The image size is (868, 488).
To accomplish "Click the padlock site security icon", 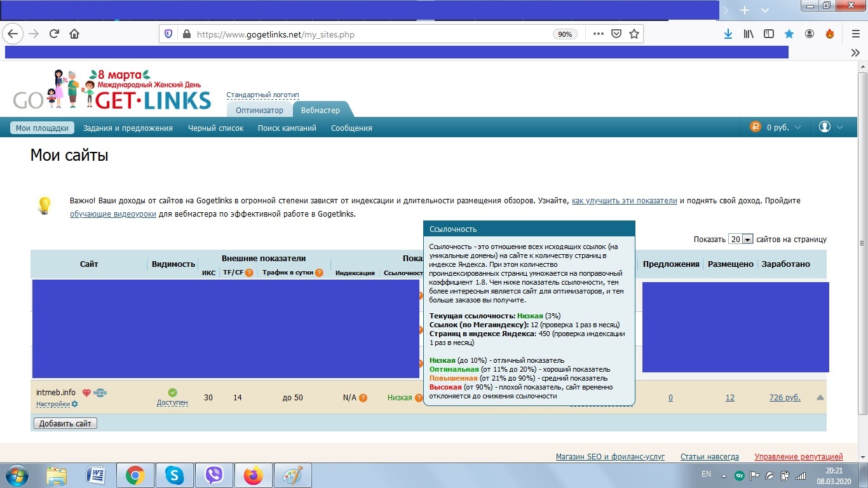I will pyautogui.click(x=186, y=34).
